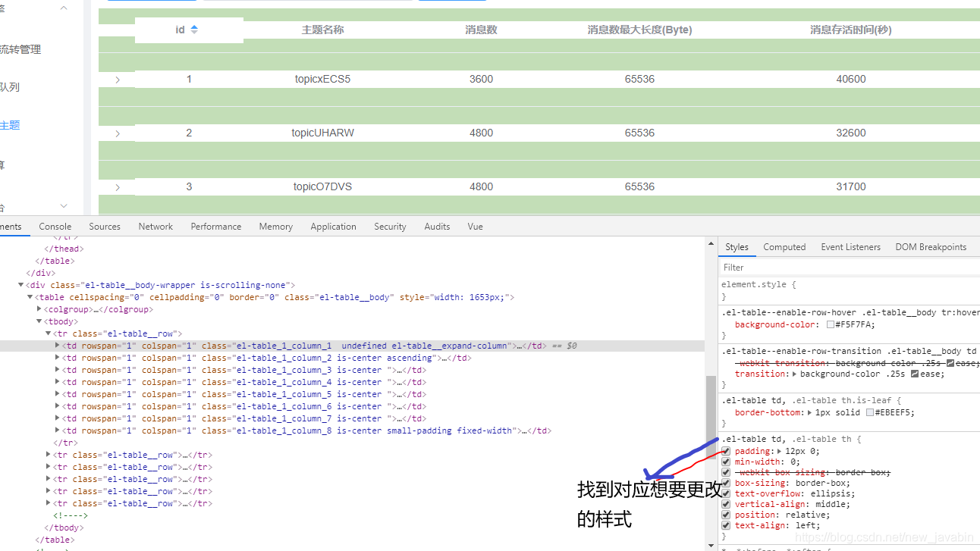Click the 40600 survival time cell

coord(850,79)
